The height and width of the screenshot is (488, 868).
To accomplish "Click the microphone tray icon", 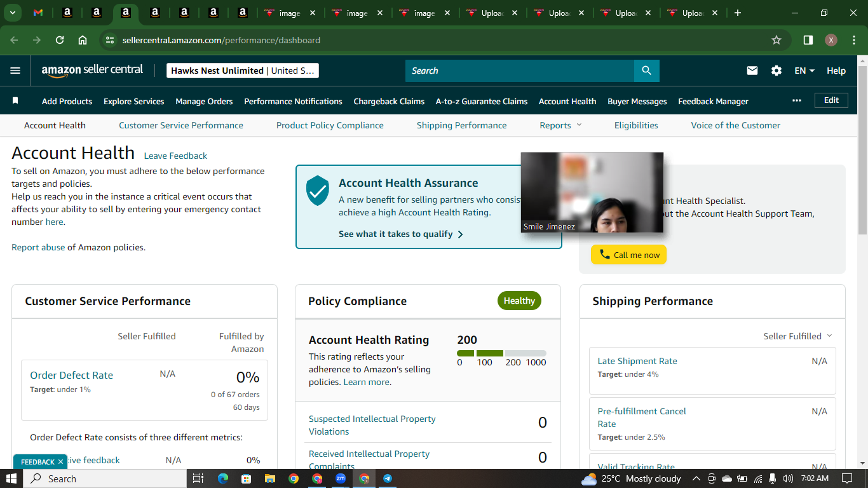I will (x=773, y=478).
